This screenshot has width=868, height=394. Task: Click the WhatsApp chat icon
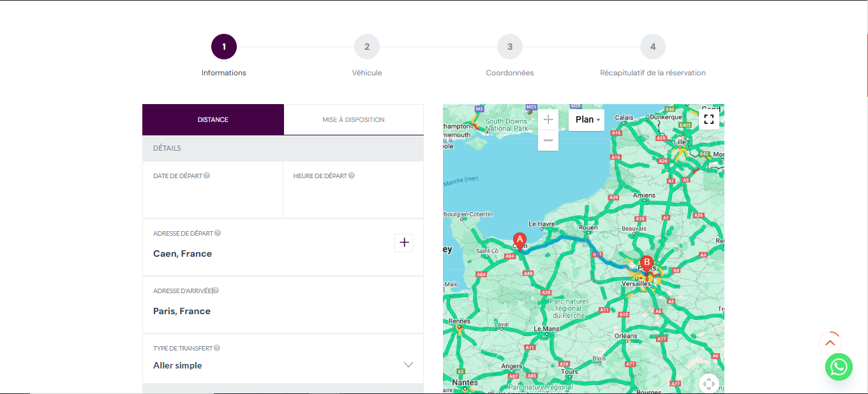(839, 367)
